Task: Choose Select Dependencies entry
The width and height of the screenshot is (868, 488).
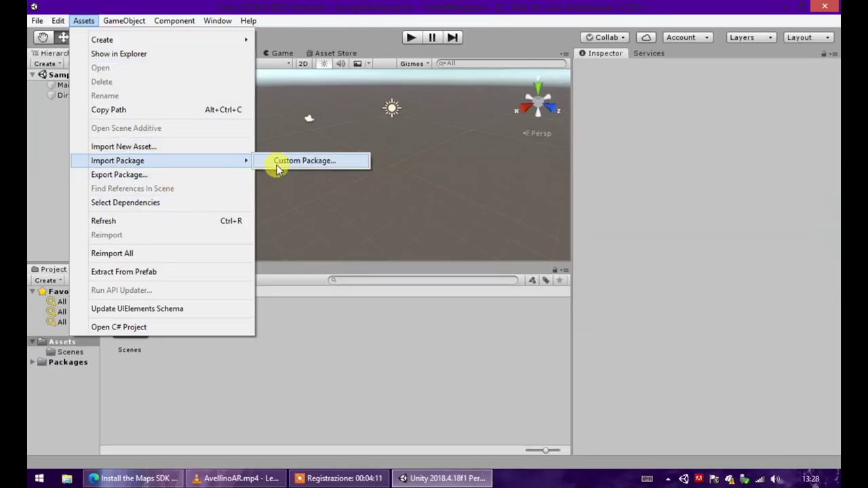Action: 163,202
